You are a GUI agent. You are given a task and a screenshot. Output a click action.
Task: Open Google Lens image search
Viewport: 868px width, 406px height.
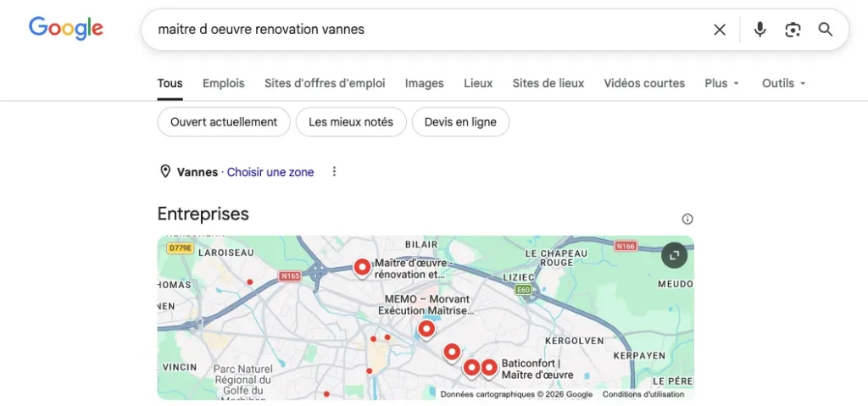793,30
